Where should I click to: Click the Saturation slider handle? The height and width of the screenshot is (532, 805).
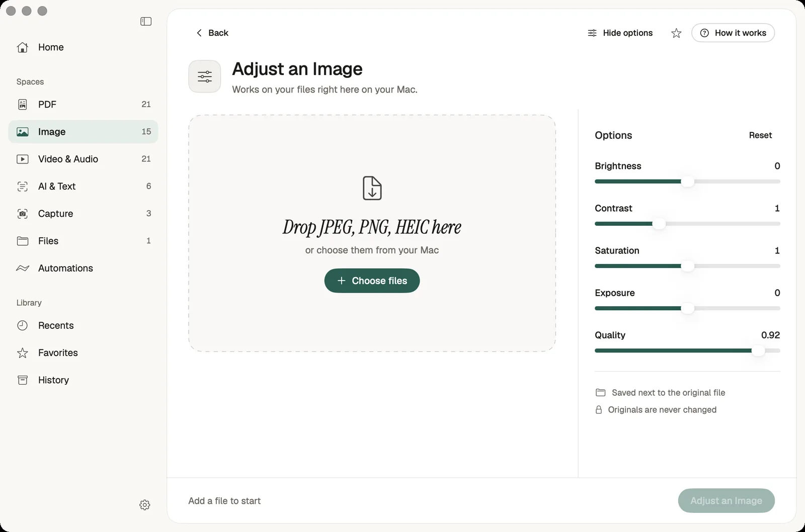pyautogui.click(x=687, y=266)
